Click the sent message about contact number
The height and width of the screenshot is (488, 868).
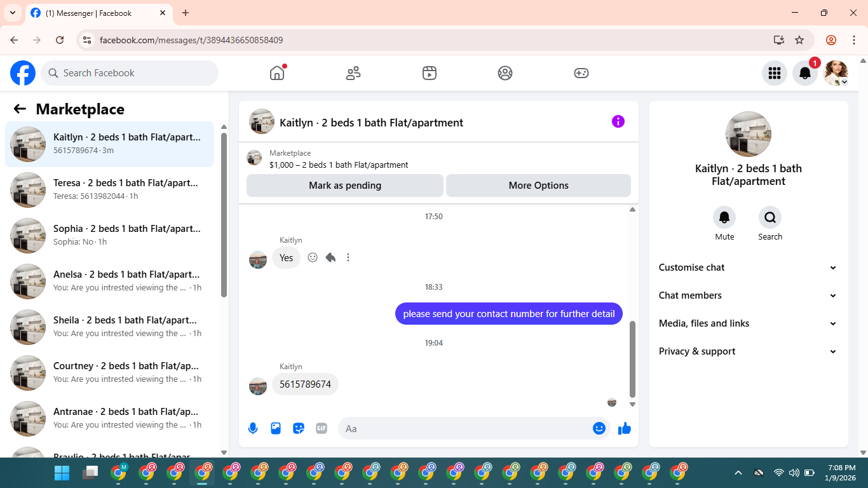tap(509, 314)
